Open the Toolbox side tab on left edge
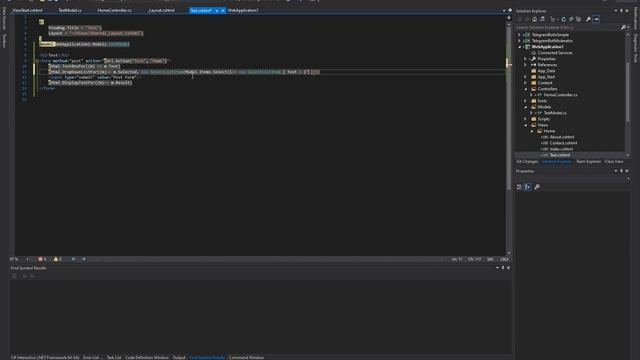This screenshot has width=640, height=360. [4, 41]
